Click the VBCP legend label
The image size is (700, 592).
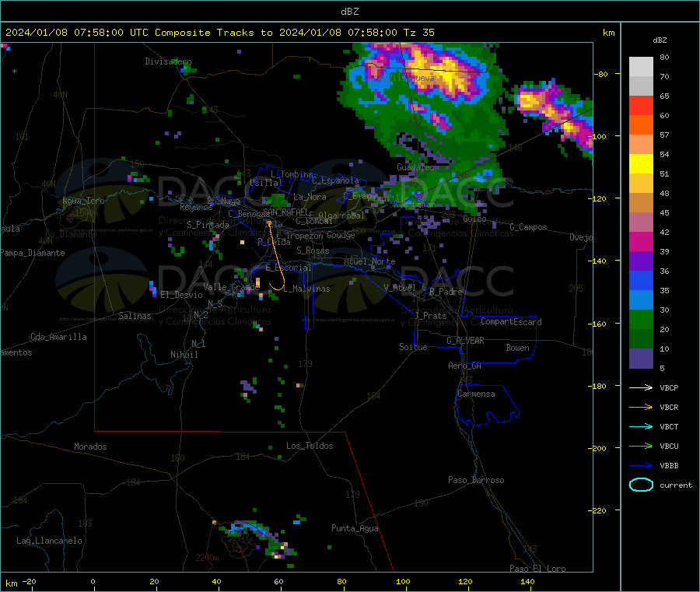[x=669, y=387]
